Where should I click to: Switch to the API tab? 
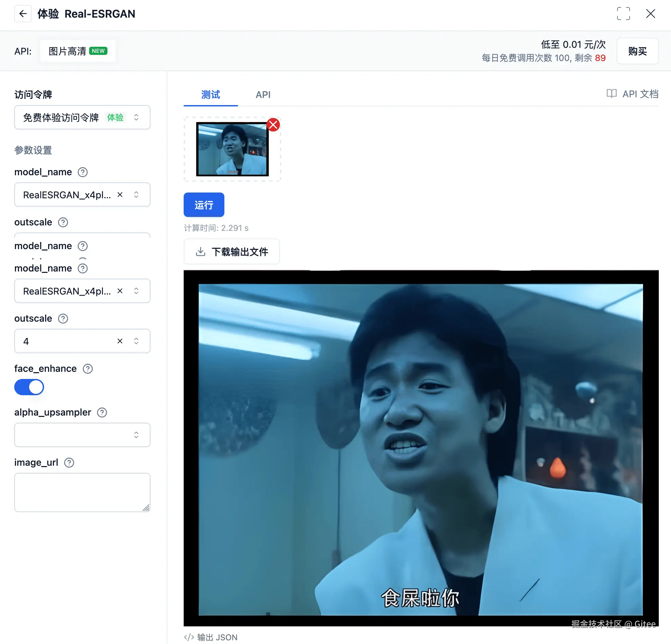(263, 95)
